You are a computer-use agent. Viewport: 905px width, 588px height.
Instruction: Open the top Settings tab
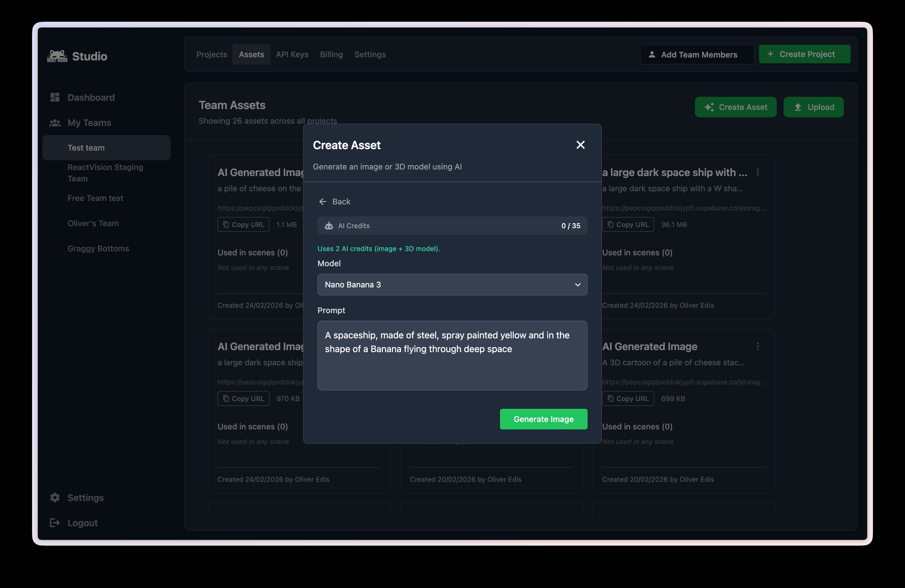tap(370, 54)
